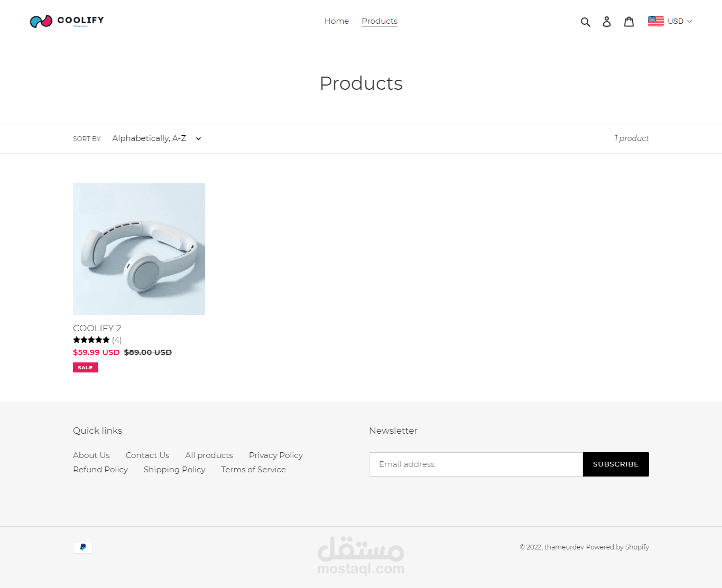
Task: Open the Sort By Alphabetically A-Z dropdown
Action: point(157,138)
